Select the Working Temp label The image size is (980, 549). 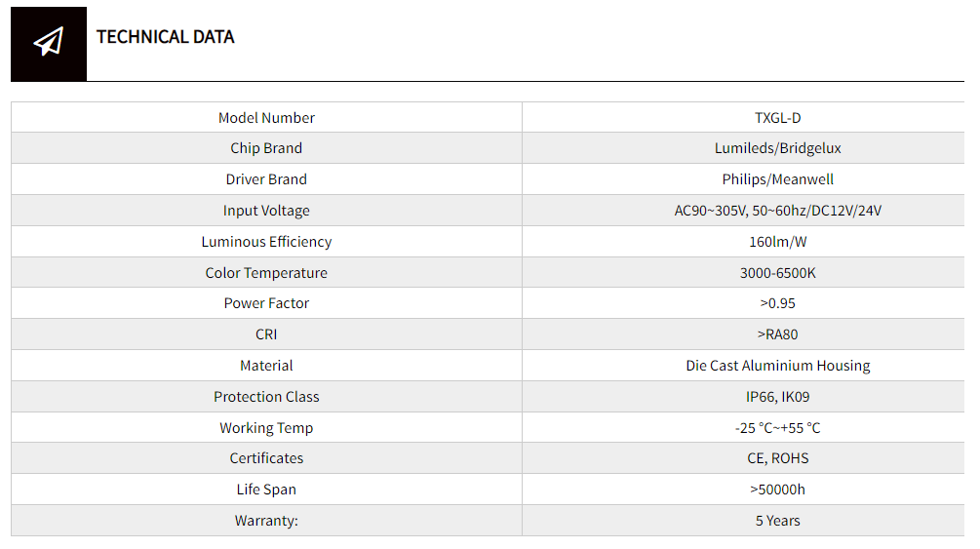[266, 428]
